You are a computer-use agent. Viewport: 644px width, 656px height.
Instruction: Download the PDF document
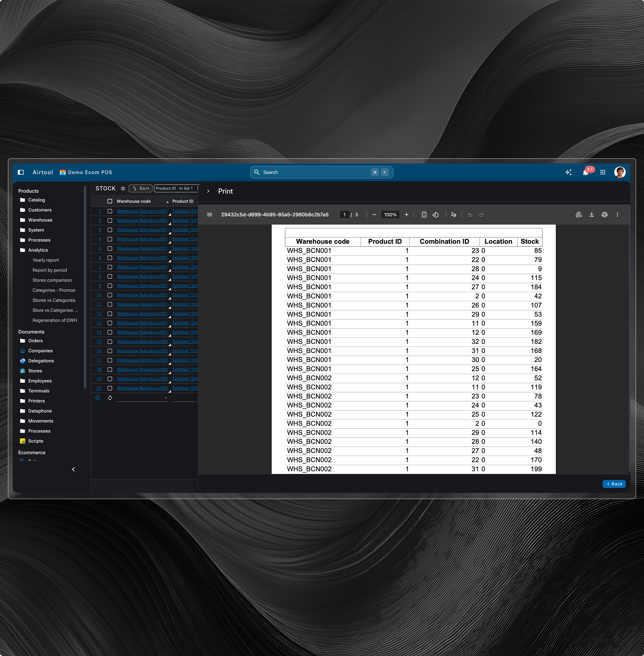pyautogui.click(x=592, y=214)
